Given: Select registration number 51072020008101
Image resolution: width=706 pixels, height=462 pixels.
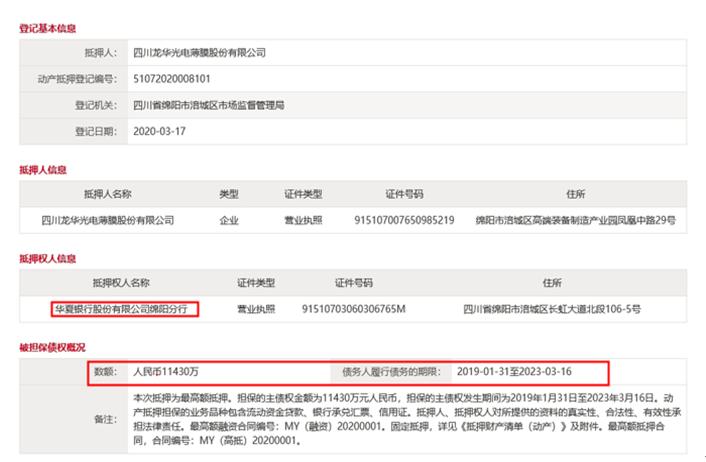Looking at the screenshot, I should click(x=172, y=79).
